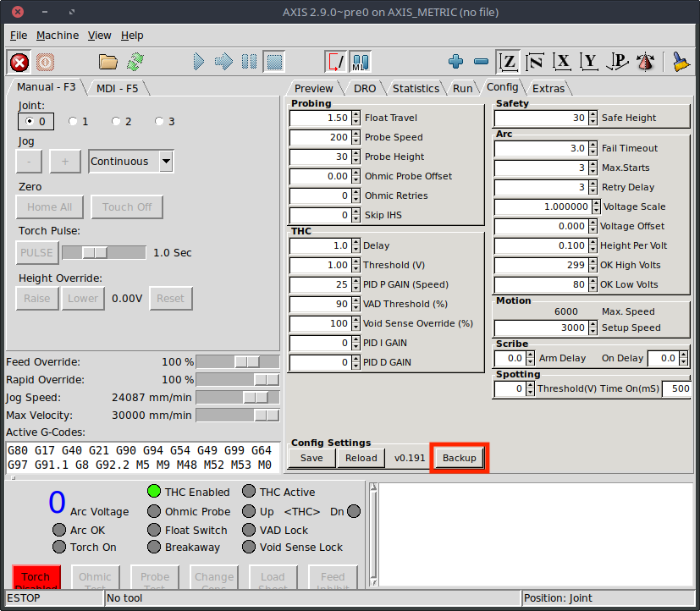Viewport: 700px width, 611px height.
Task: Zoom in with plus icon
Action: (x=455, y=62)
